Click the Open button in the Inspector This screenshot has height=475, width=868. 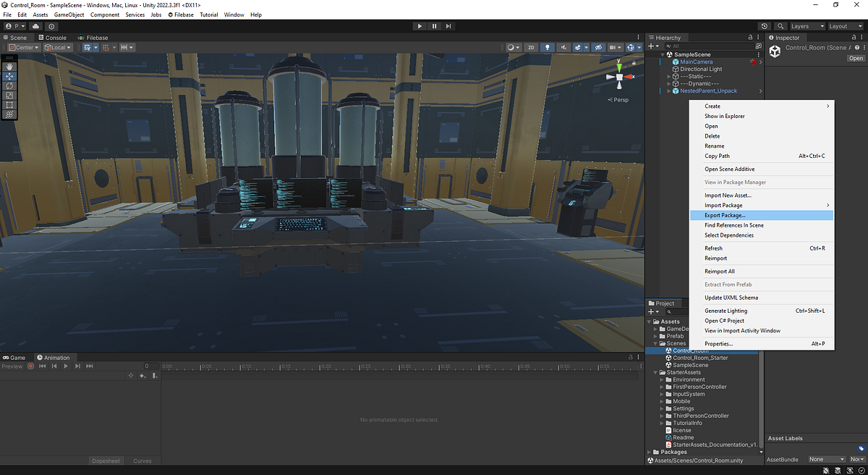[x=856, y=58]
